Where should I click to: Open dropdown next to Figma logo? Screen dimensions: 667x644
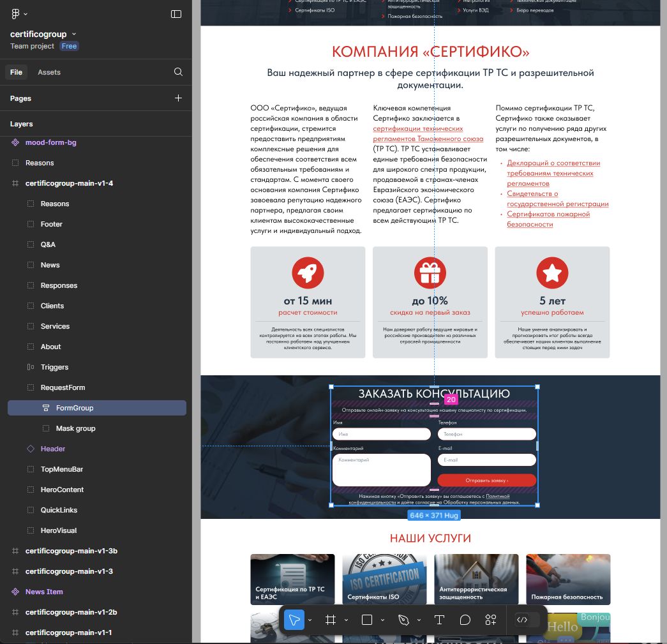coord(26,14)
